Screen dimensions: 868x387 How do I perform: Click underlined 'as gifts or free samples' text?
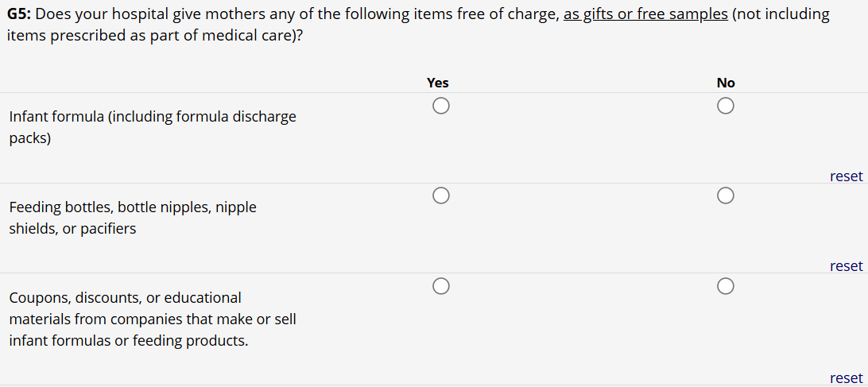pos(645,14)
